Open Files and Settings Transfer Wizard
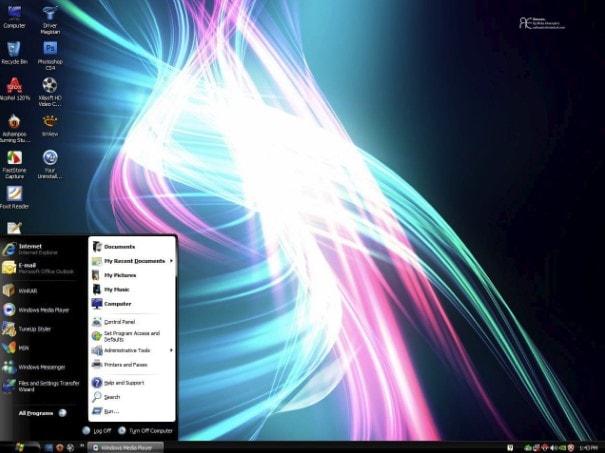Screen dimensions: 605x453 click(x=43, y=386)
